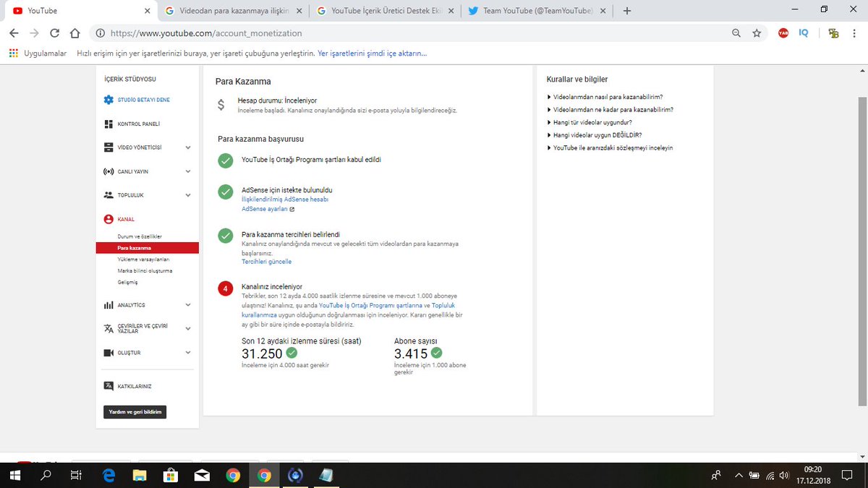This screenshot has height=488, width=868.
Task: Click Tercihleri güncelle link
Action: coord(266,262)
